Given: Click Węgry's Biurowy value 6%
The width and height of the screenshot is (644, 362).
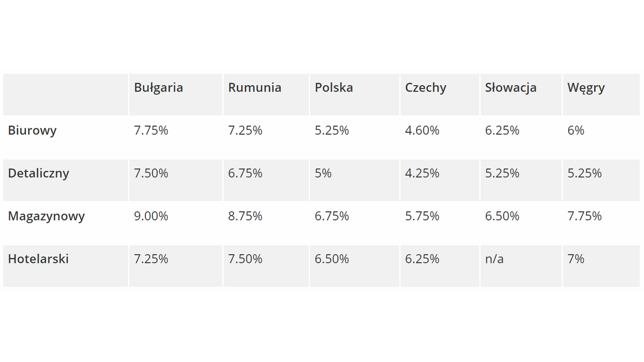Looking at the screenshot, I should coord(575,131).
